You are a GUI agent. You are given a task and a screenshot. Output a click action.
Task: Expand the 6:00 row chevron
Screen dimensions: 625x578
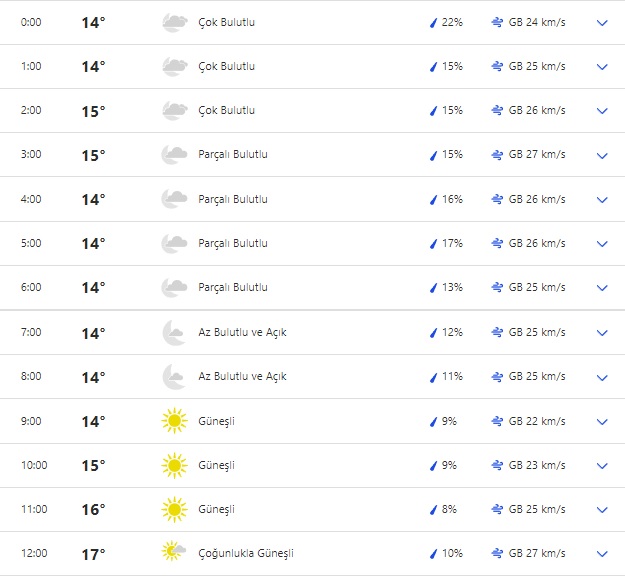602,288
